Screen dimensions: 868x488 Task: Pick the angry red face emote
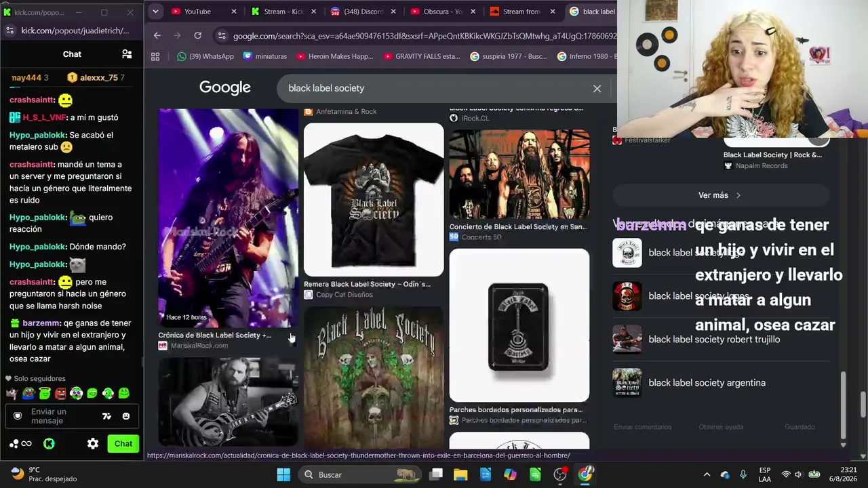60,393
